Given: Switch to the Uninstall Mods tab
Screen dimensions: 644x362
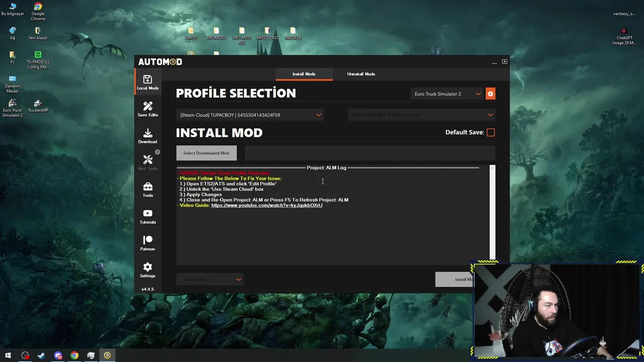Looking at the screenshot, I should coord(361,74).
